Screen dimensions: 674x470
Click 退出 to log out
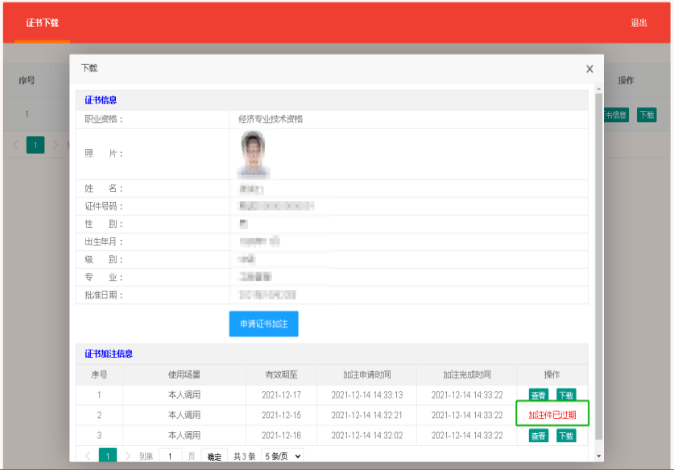[639, 23]
